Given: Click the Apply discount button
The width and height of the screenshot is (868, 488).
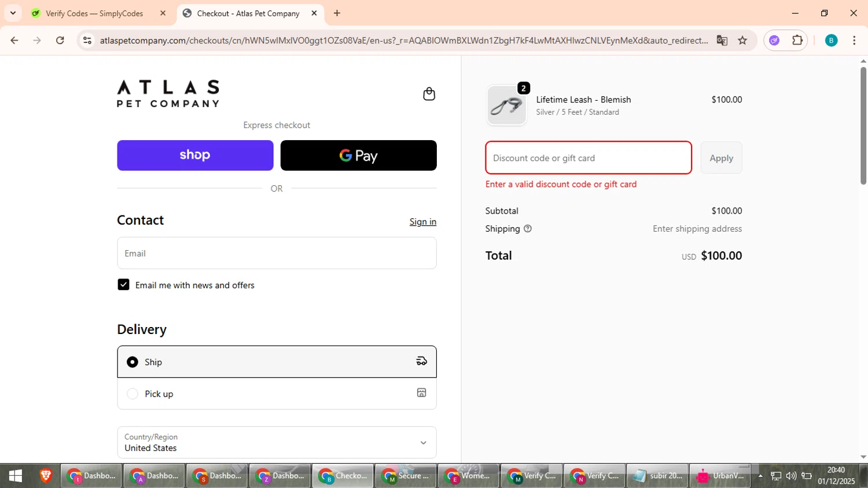Looking at the screenshot, I should click(x=721, y=157).
